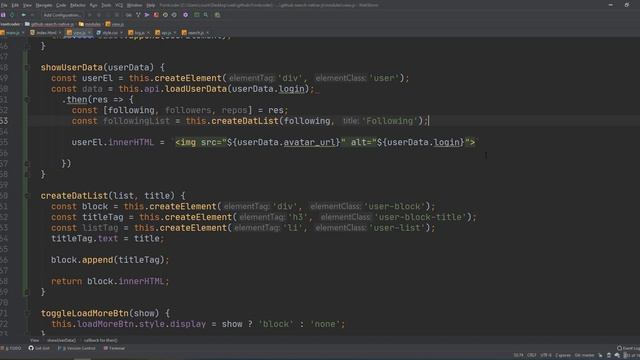This screenshot has width=640, height=360.
Task: Click the red toolbar icon
Action: click(156, 15)
